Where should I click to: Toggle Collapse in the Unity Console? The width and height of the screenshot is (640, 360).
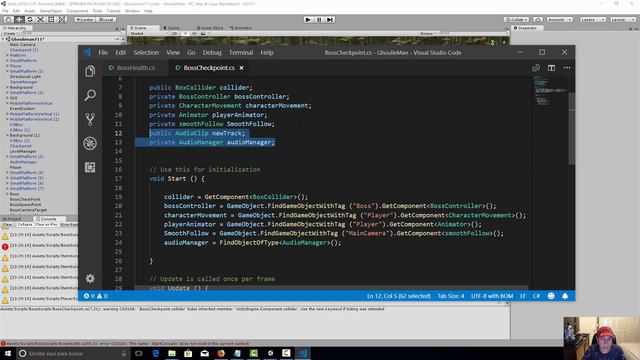click(x=24, y=224)
